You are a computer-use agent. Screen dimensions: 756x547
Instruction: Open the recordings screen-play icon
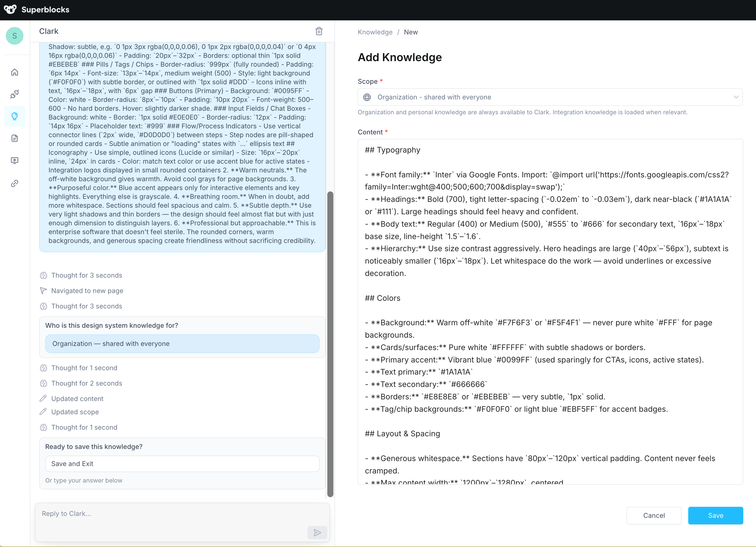[x=15, y=160]
